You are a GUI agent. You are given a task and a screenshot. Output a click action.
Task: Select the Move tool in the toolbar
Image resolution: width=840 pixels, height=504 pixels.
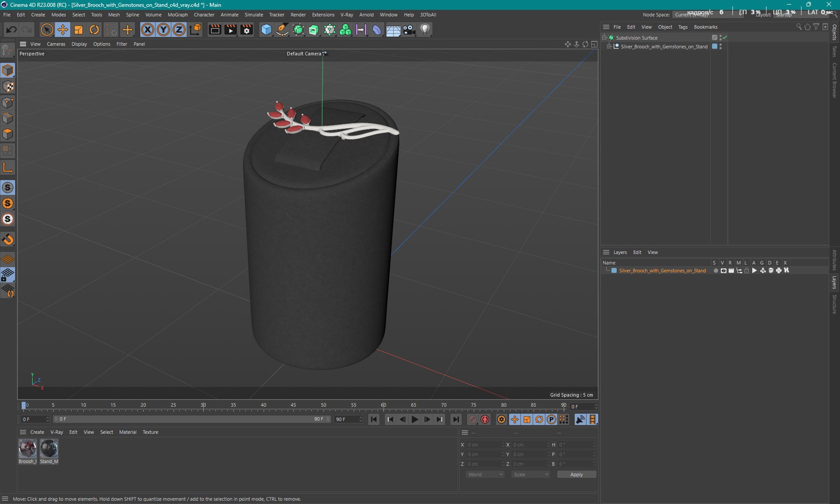pos(63,30)
